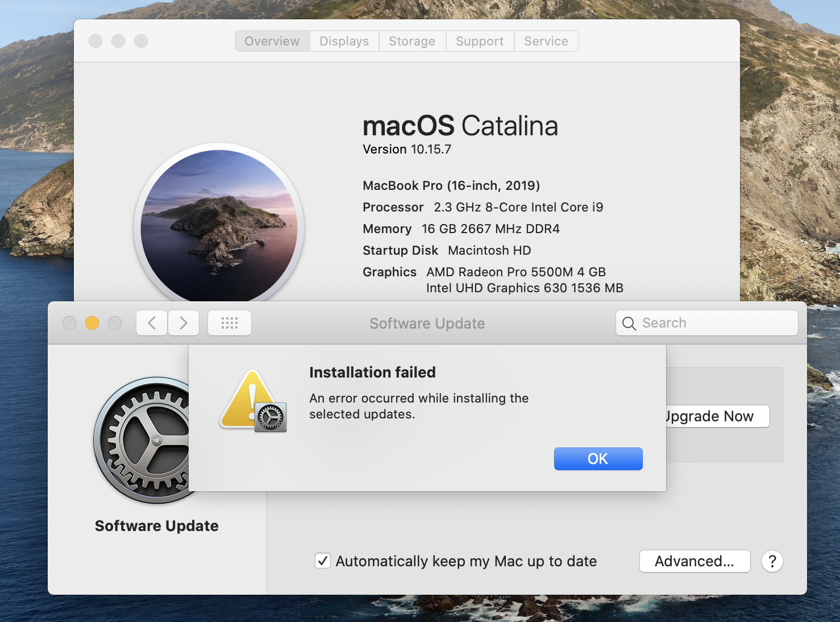Viewport: 840px width, 622px height.
Task: Switch to the Storage tab
Action: click(412, 41)
